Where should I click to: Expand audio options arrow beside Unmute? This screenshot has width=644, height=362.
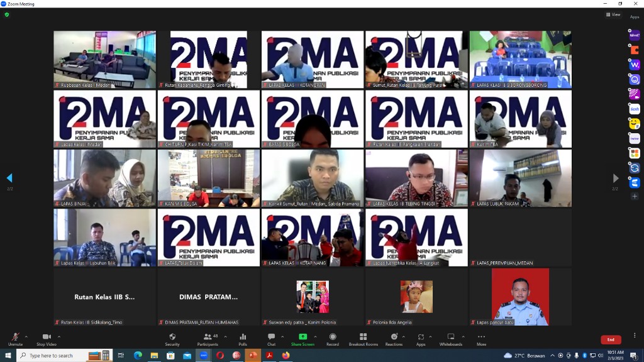[x=27, y=337]
